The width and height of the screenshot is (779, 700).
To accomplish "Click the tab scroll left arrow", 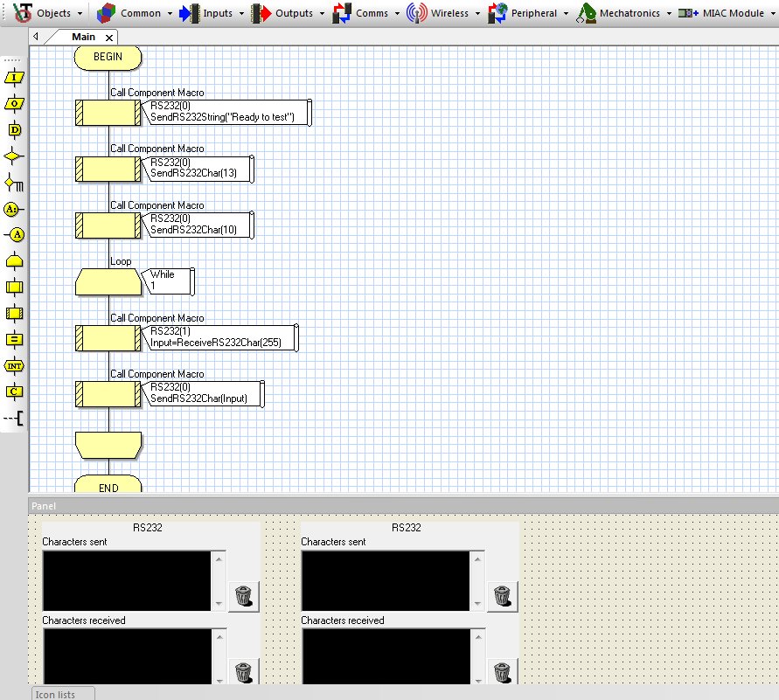I will 36,36.
